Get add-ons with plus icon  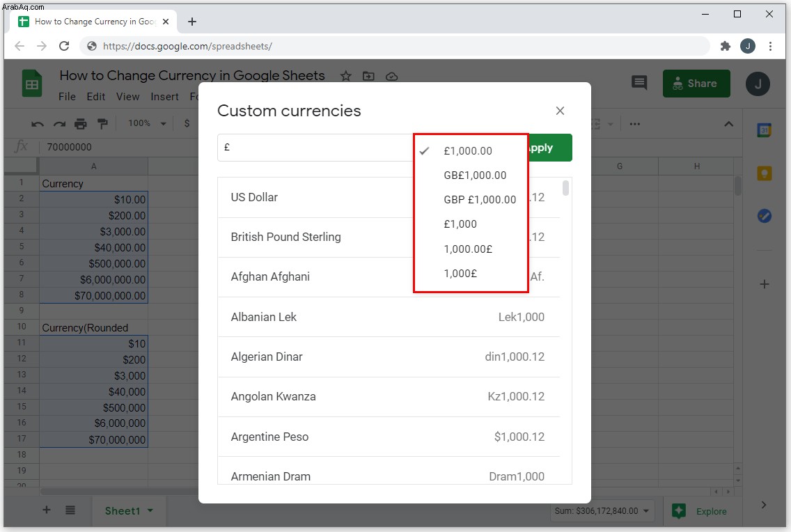coord(765,284)
